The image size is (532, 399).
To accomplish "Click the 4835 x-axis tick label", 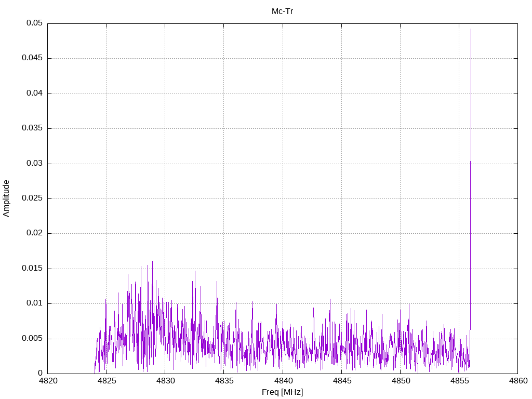I will [224, 381].
